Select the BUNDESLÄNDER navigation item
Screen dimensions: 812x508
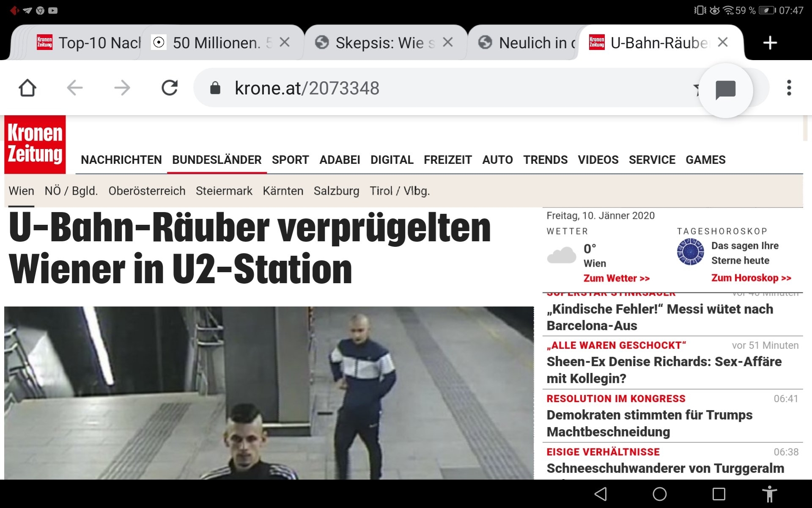coord(217,160)
